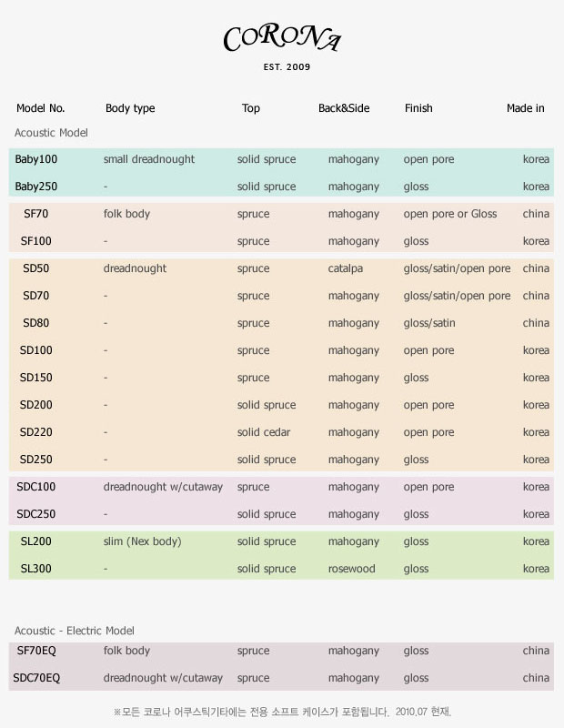Select the SF100 model name

click(x=35, y=241)
